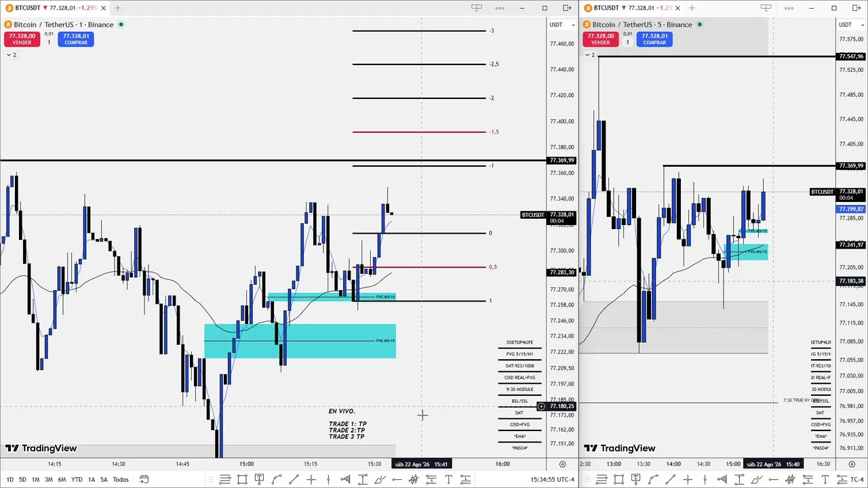Set date range to YTD

point(77,480)
